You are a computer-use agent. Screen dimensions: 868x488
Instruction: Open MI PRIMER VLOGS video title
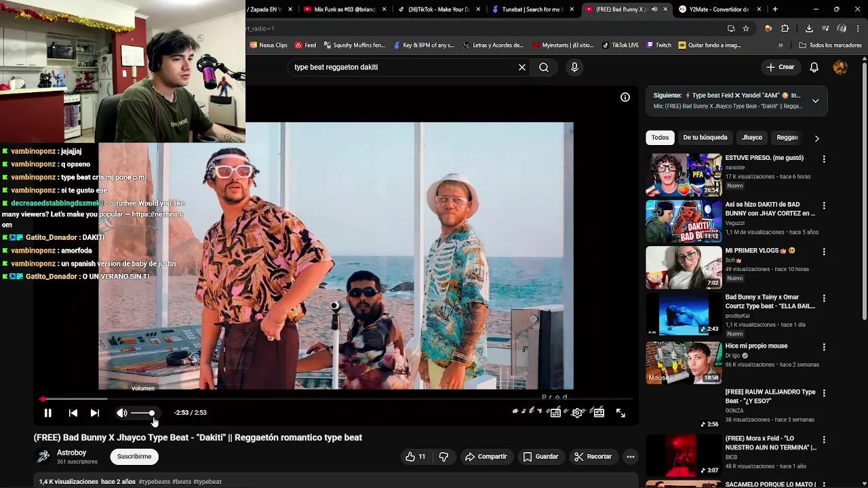tap(760, 251)
